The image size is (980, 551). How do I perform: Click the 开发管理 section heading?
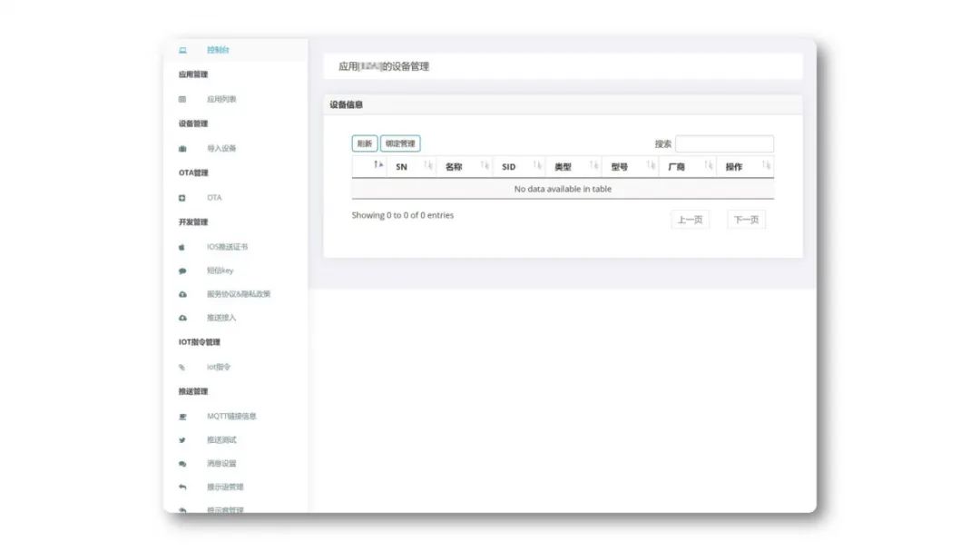click(x=193, y=222)
